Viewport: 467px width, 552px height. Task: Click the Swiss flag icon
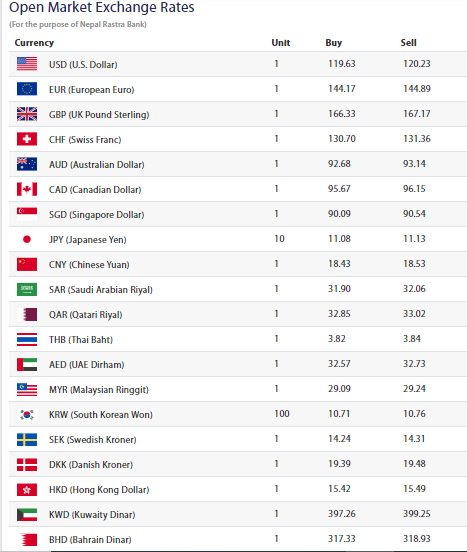(27, 139)
